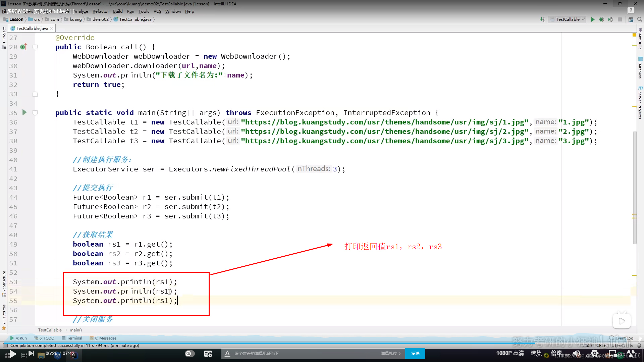Click kuang folder in the breadcrumb
644x362 pixels.
click(x=73, y=19)
